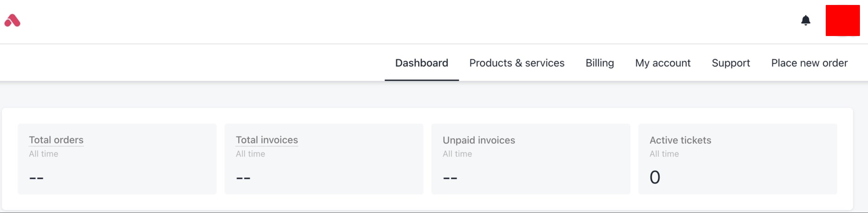Click the Total orders label
This screenshot has width=868, height=213.
click(56, 140)
